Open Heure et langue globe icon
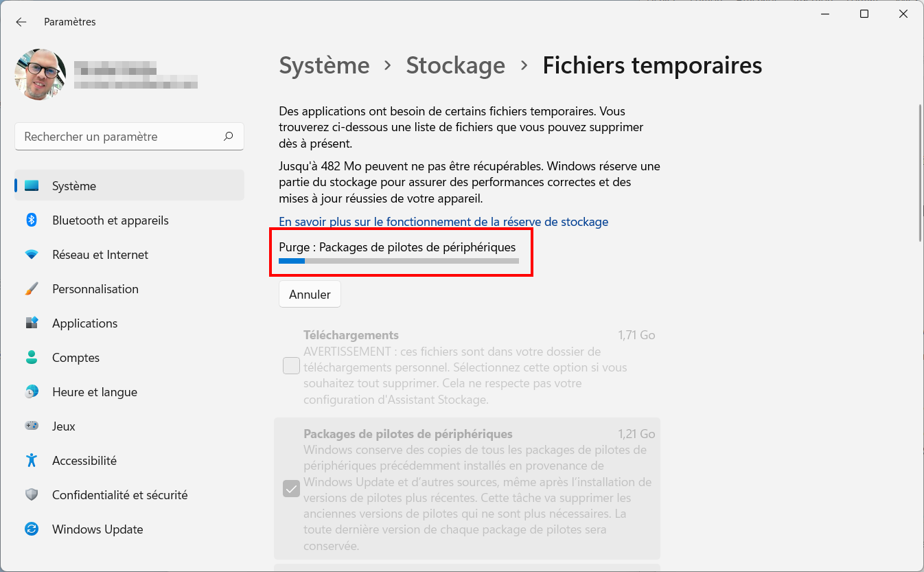This screenshot has width=924, height=572. pyautogui.click(x=32, y=392)
